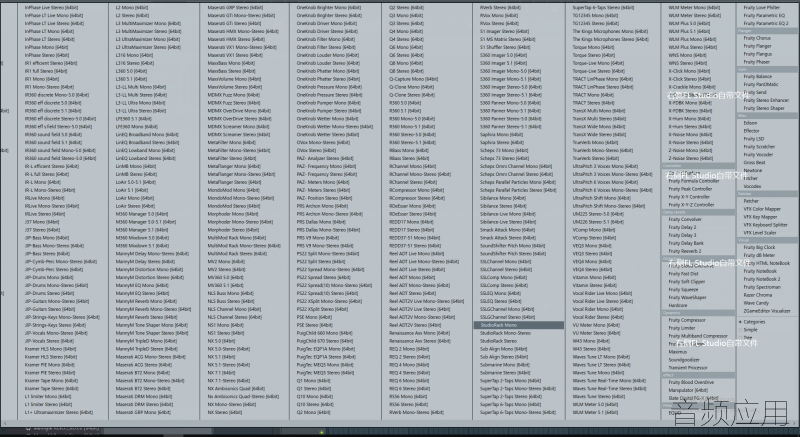Choose Fruity Soft Clipper

coord(687,281)
